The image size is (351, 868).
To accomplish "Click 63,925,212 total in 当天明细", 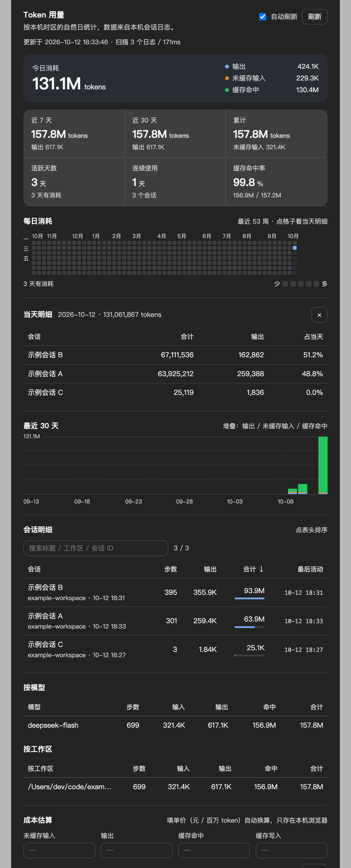I will (x=176, y=374).
